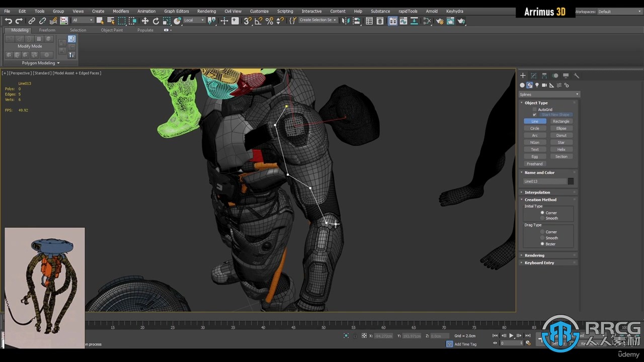Open the Select by Name list icon

tap(111, 21)
